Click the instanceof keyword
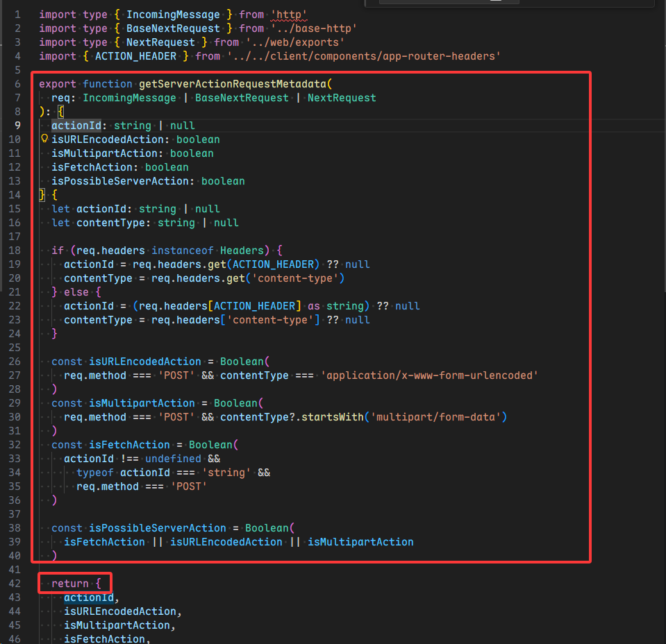This screenshot has width=666, height=644. pyautogui.click(x=183, y=251)
